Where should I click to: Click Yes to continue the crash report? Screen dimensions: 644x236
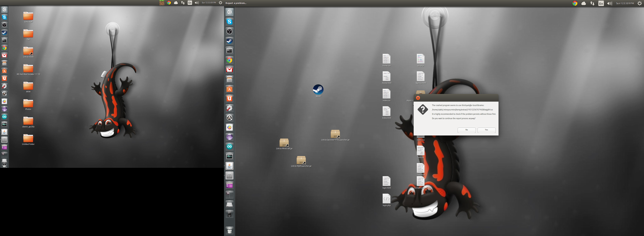pos(486,130)
